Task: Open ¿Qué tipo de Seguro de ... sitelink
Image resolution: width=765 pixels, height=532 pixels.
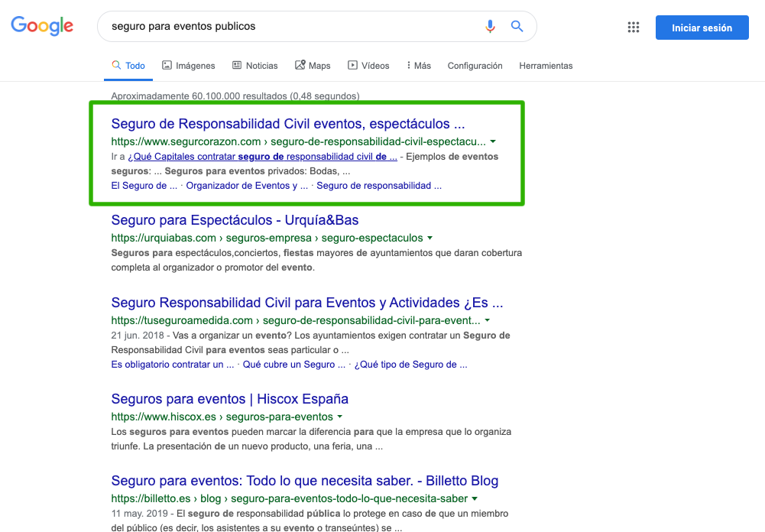Action: click(x=411, y=365)
